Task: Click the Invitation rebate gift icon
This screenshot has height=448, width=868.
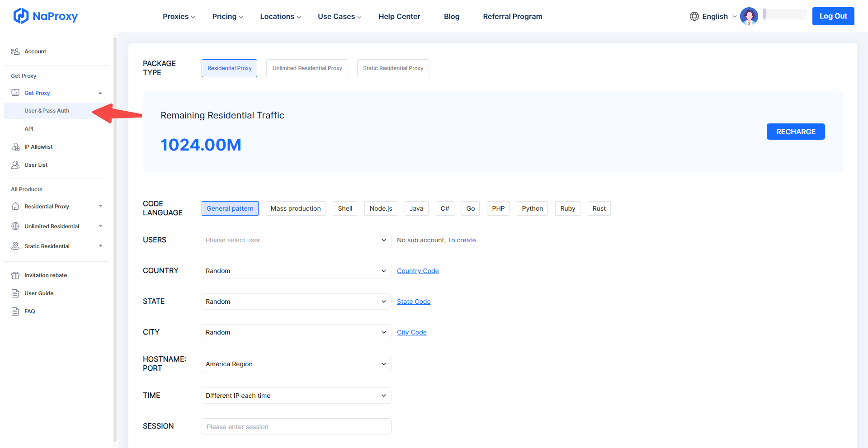Action: (x=15, y=275)
